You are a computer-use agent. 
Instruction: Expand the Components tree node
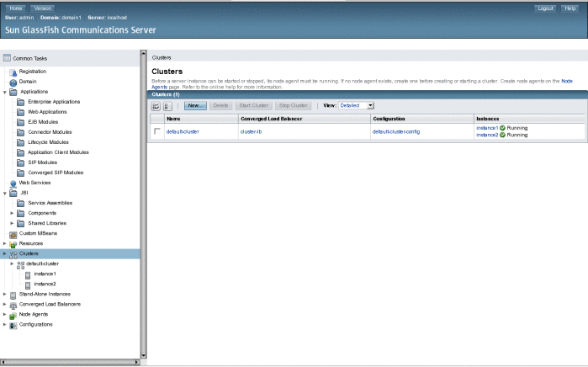coord(12,213)
